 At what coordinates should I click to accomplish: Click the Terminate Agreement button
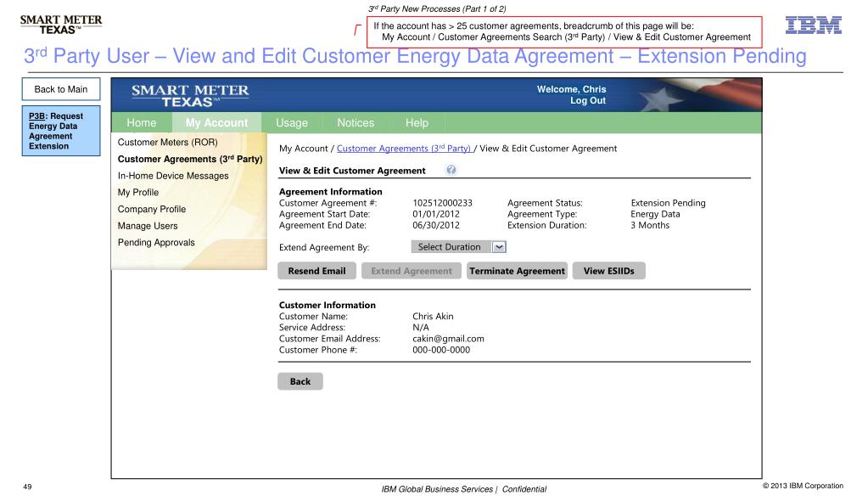coord(517,271)
